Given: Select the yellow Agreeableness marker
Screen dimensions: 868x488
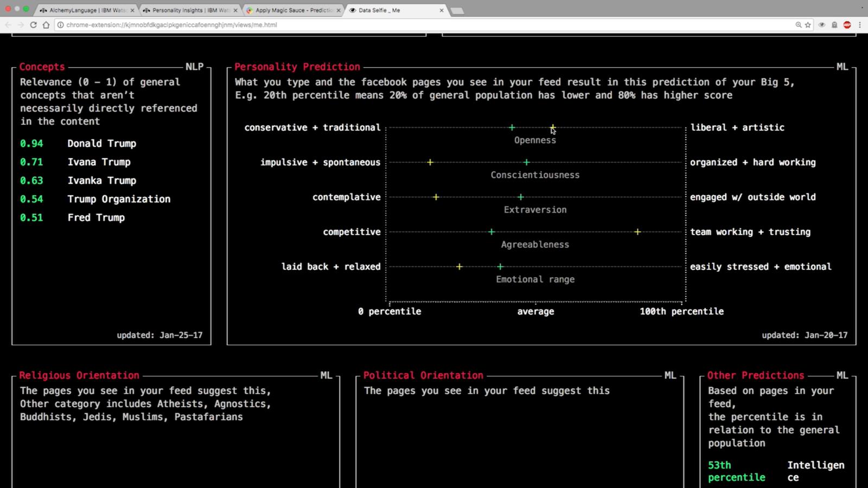Looking at the screenshot, I should 637,232.
